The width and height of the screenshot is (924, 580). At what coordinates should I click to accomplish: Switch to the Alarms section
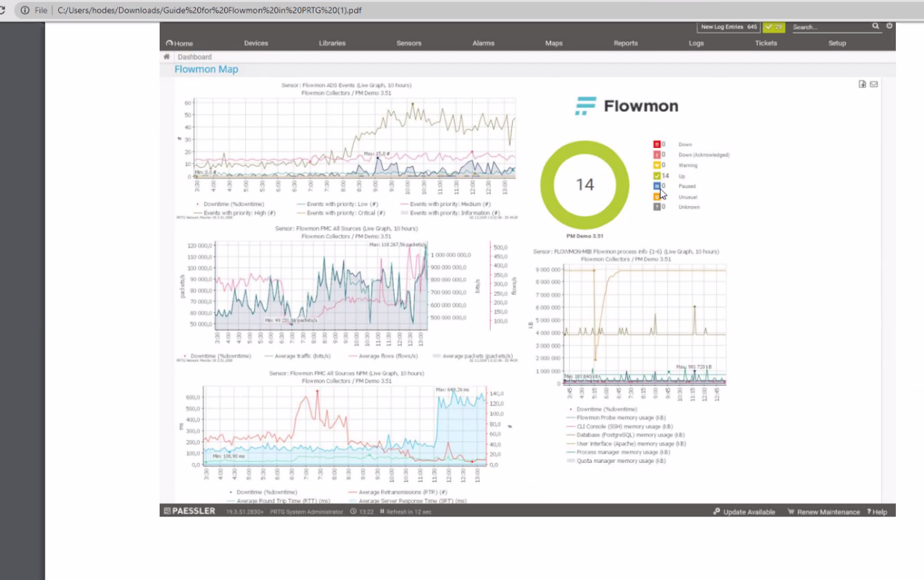tap(483, 43)
